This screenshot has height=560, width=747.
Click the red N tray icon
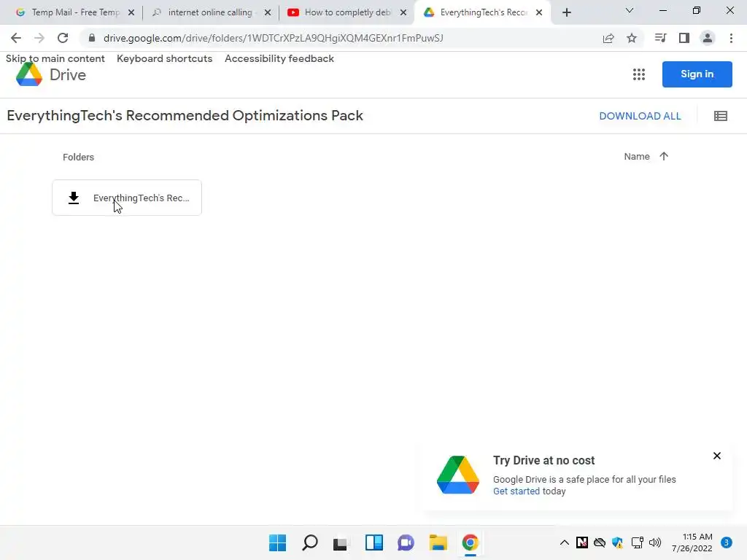581,542
